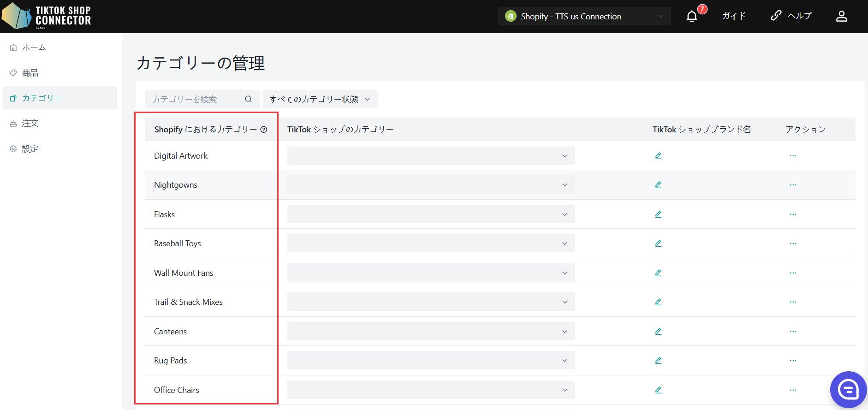Viewport: 868px width, 410px height.
Task: Open actions menu for Wall Mount Fans row
Action: pos(793,273)
